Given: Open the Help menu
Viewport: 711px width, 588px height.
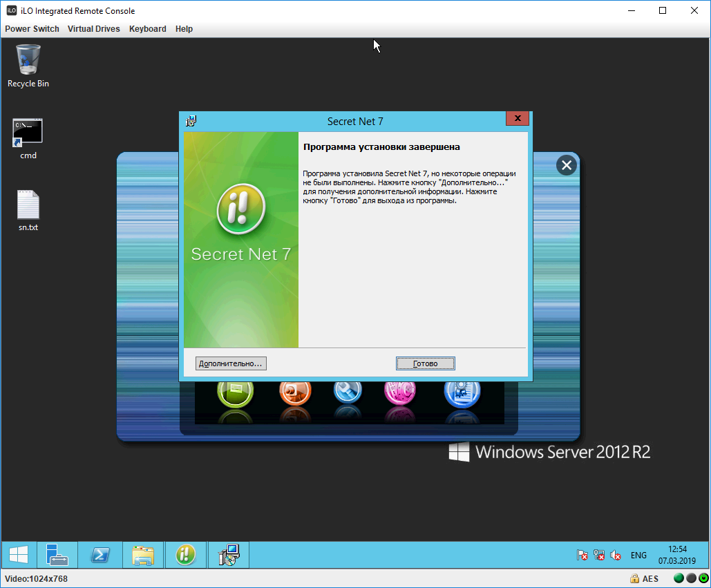Looking at the screenshot, I should coord(184,28).
